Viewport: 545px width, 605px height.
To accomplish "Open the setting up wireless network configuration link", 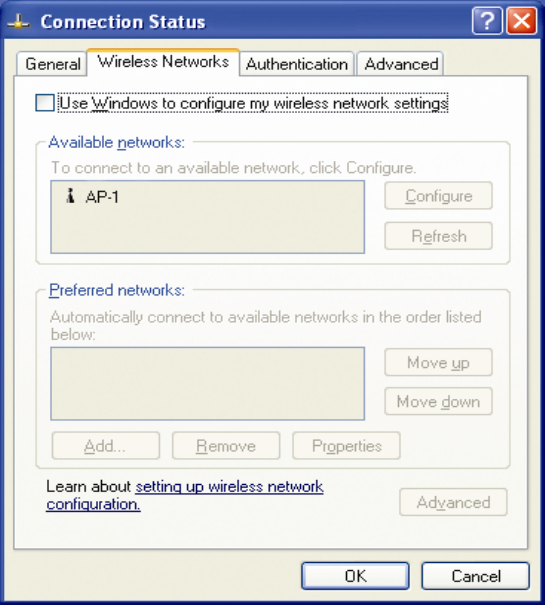I will 185,495.
